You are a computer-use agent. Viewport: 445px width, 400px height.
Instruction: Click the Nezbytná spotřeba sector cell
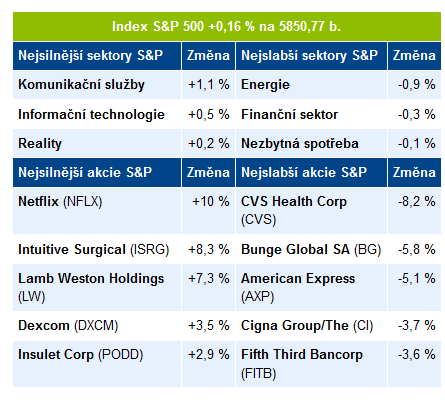click(311, 143)
